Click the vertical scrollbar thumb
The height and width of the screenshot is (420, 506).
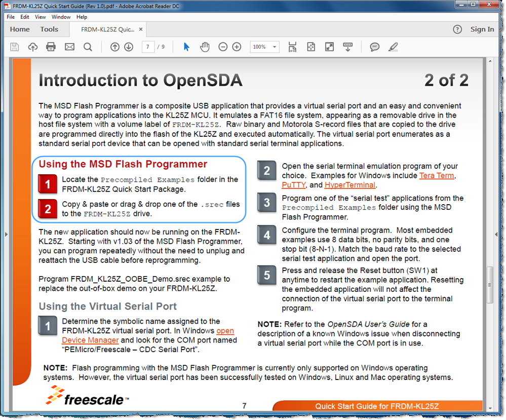click(x=490, y=285)
